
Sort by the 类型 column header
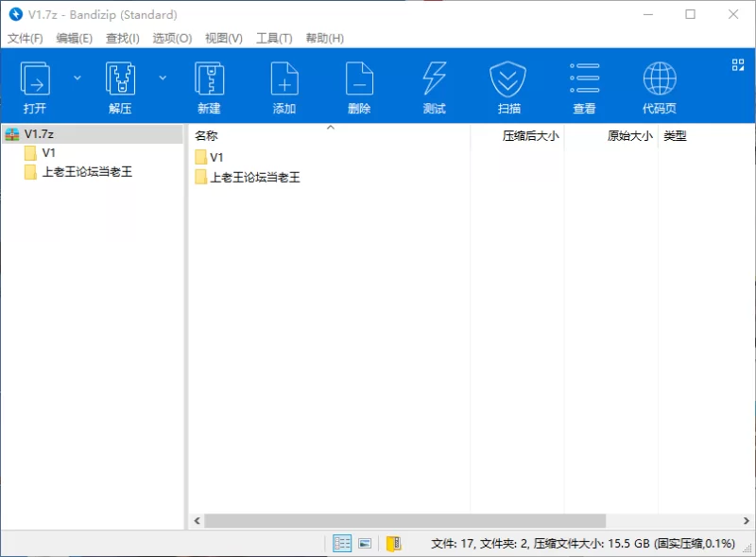point(675,135)
